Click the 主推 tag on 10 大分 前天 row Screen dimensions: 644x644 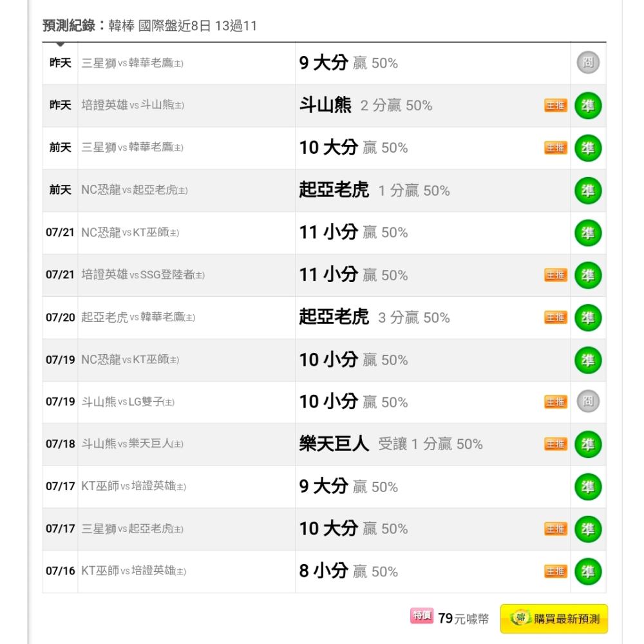[x=556, y=147]
